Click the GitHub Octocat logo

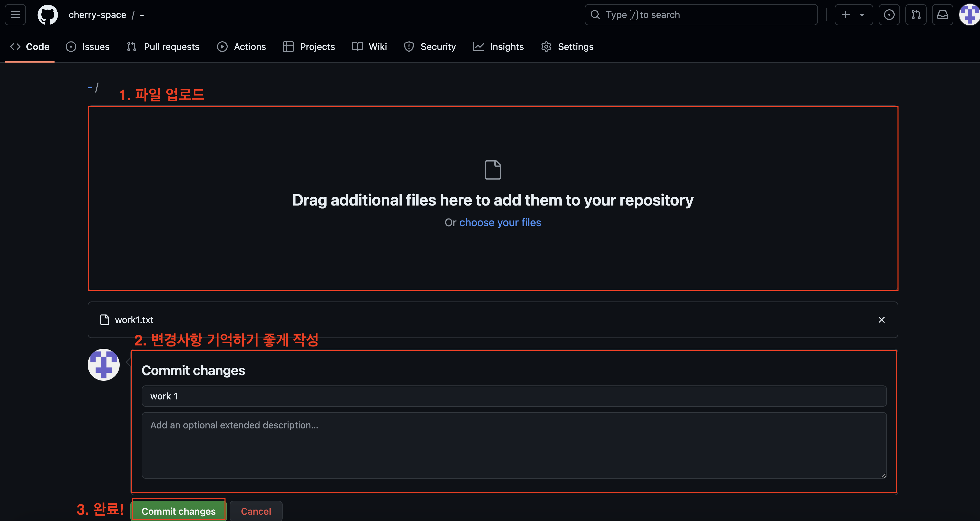click(48, 15)
